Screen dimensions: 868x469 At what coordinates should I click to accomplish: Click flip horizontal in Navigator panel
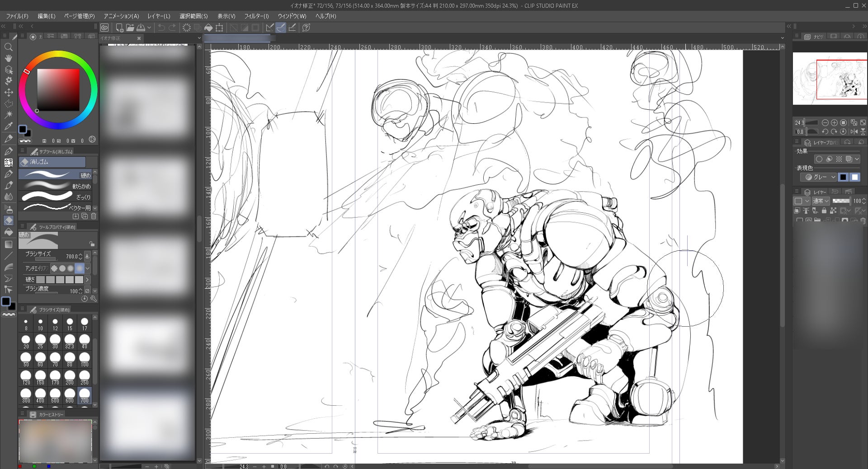[854, 131]
